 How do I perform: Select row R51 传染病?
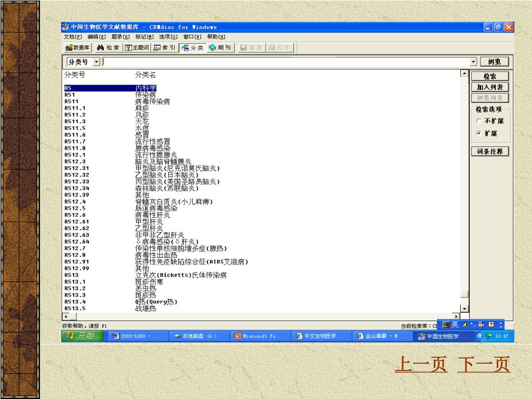tap(110, 95)
